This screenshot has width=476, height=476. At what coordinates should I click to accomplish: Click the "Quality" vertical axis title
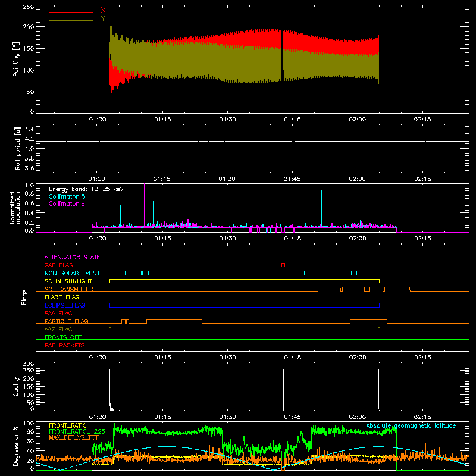point(16,386)
